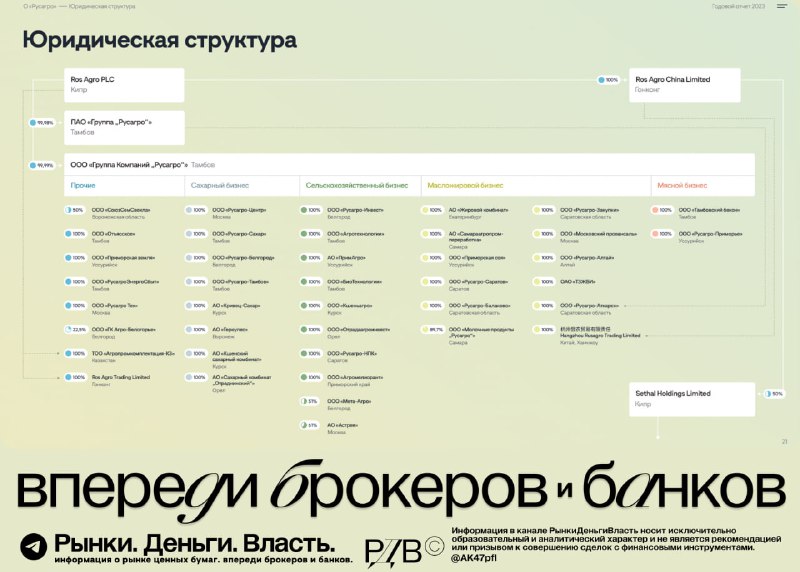The height and width of the screenshot is (572, 800).
Task: Click the Sethal Holdings Limited box
Action: pyautogui.click(x=692, y=399)
